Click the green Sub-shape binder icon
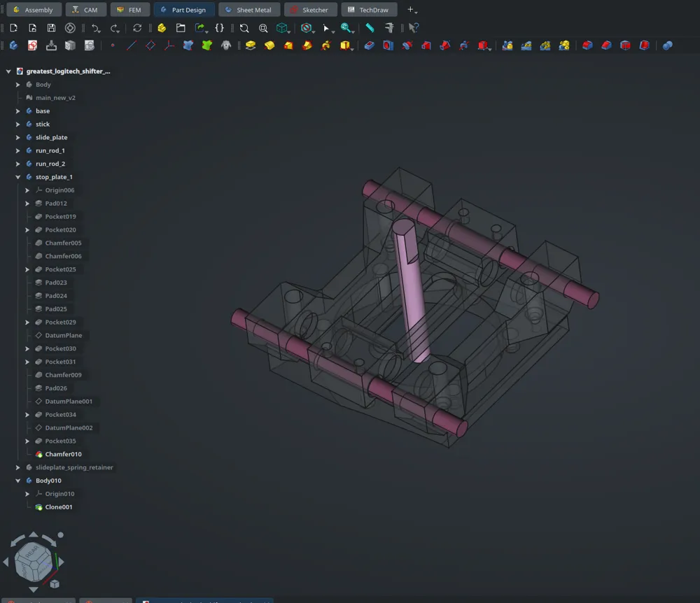 click(207, 45)
